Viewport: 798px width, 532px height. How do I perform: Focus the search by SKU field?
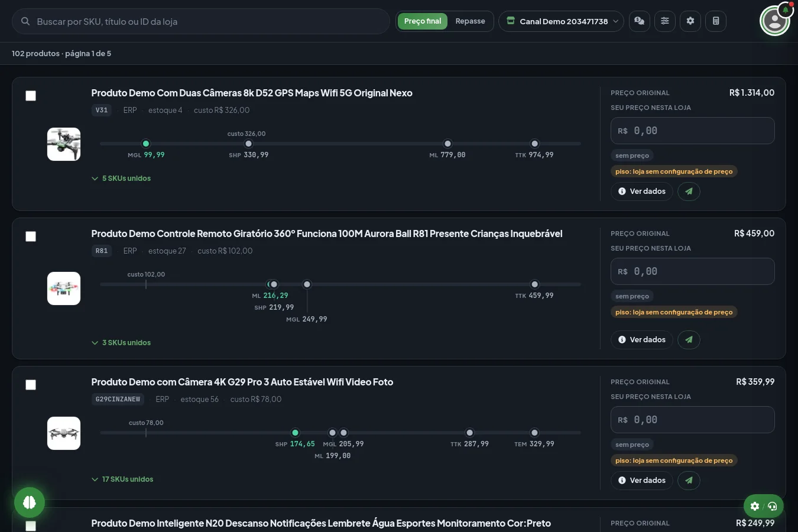pyautogui.click(x=201, y=21)
